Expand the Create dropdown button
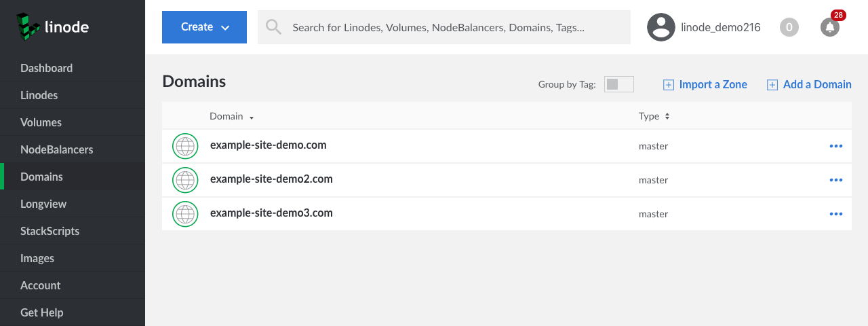 (204, 27)
